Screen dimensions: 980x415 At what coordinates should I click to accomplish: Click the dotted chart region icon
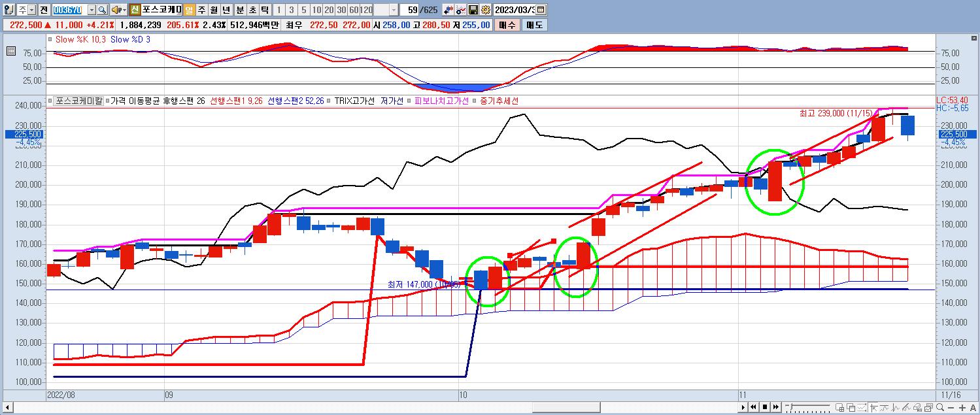tap(862, 407)
